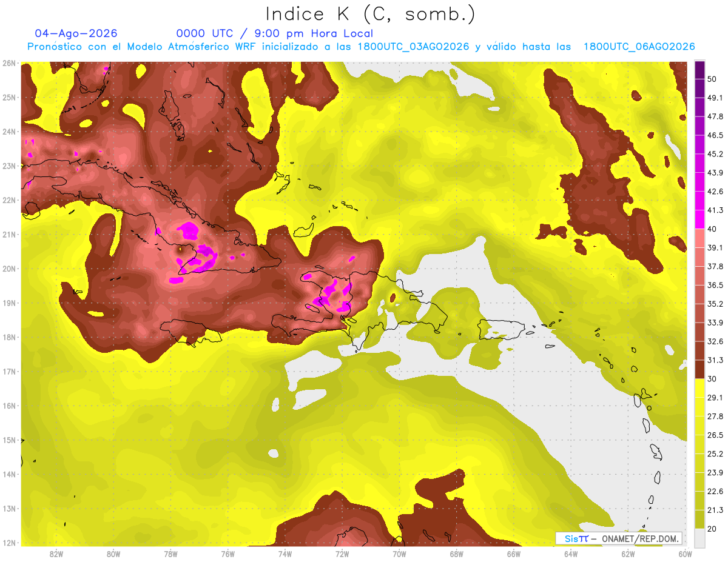Click the 19N latitude axis label
The image size is (728, 562).
[x=8, y=303]
